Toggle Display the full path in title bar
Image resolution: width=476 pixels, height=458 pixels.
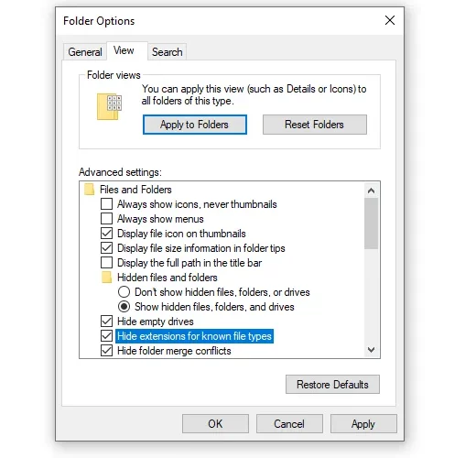pyautogui.click(x=106, y=262)
